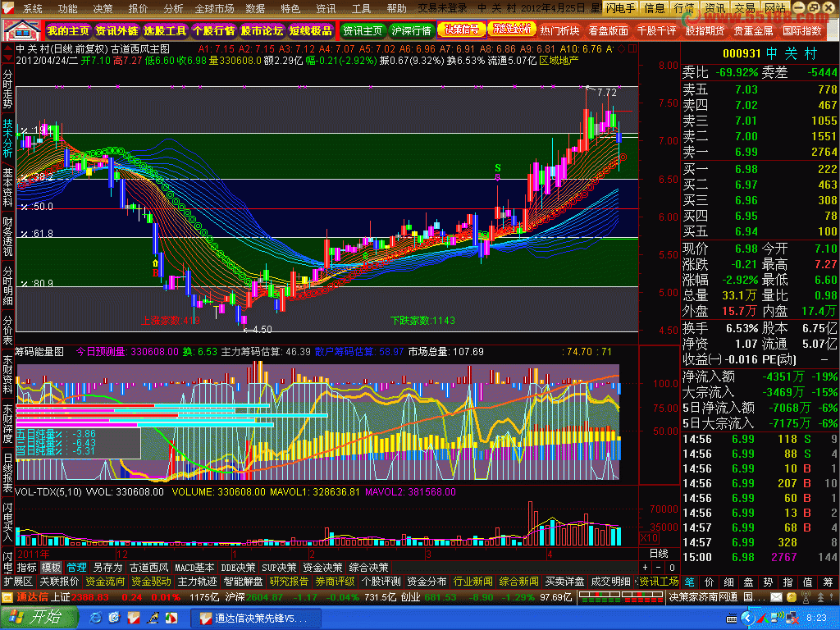Screen dimensions: 840x630
Task: Click the fourth quick launch taskbar icon
Action: click(x=153, y=619)
